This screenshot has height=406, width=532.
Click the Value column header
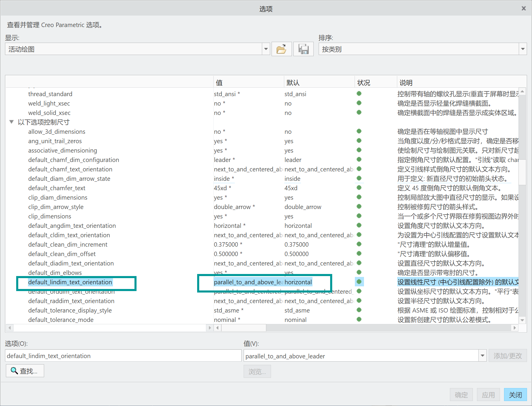(x=249, y=83)
